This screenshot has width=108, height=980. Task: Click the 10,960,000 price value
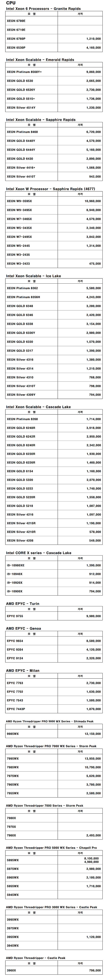coord(93,201)
